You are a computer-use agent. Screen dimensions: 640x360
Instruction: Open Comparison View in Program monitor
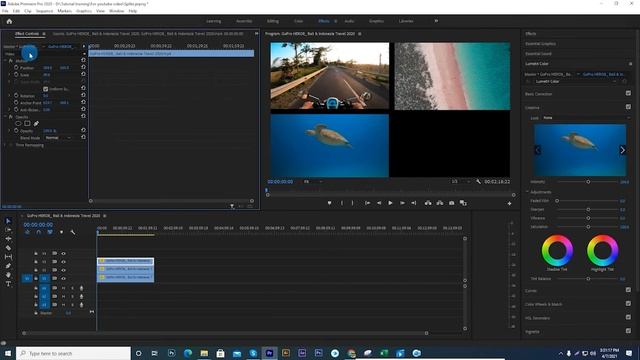(x=463, y=203)
